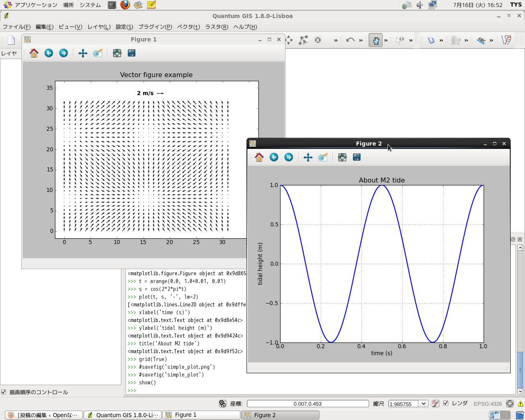Click the Python console vertical scrollbar handle
This screenshot has width=525, height=420.
(520, 369)
